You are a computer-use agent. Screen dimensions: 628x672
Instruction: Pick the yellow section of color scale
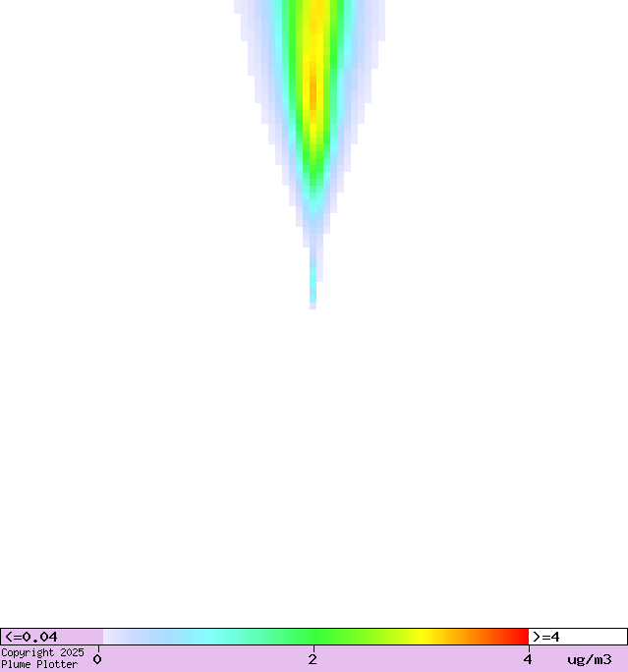423,637
